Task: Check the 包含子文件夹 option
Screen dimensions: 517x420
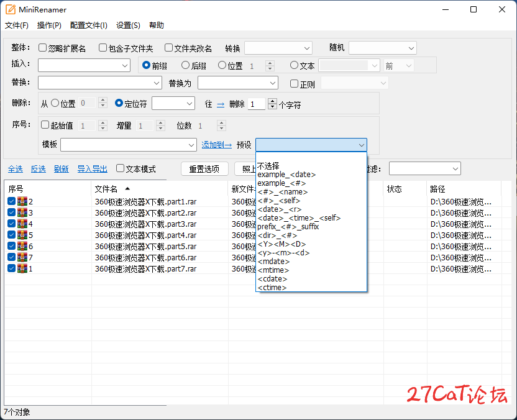Action: [x=103, y=48]
